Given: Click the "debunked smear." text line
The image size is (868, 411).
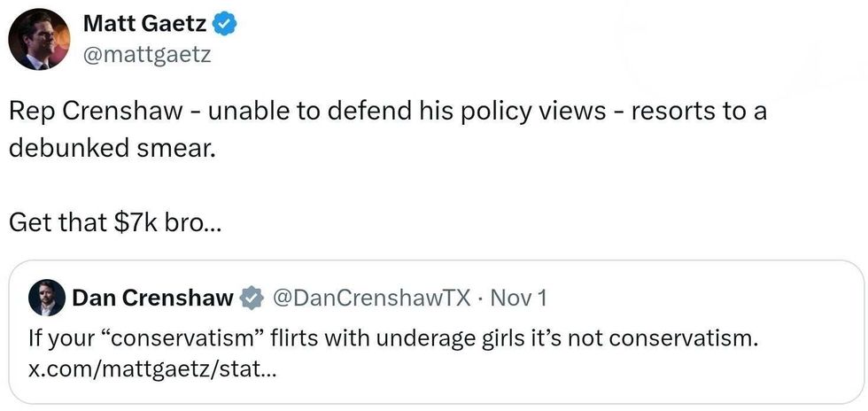Looking at the screenshot, I should pos(112,148).
